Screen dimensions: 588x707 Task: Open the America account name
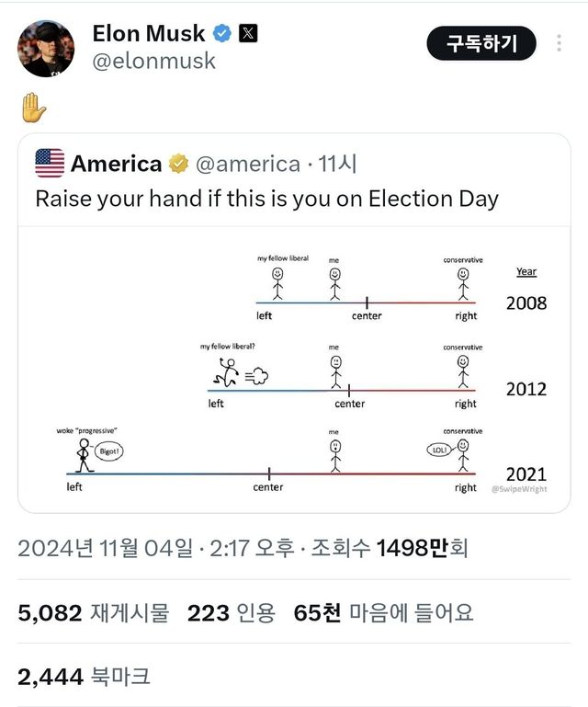tap(116, 164)
